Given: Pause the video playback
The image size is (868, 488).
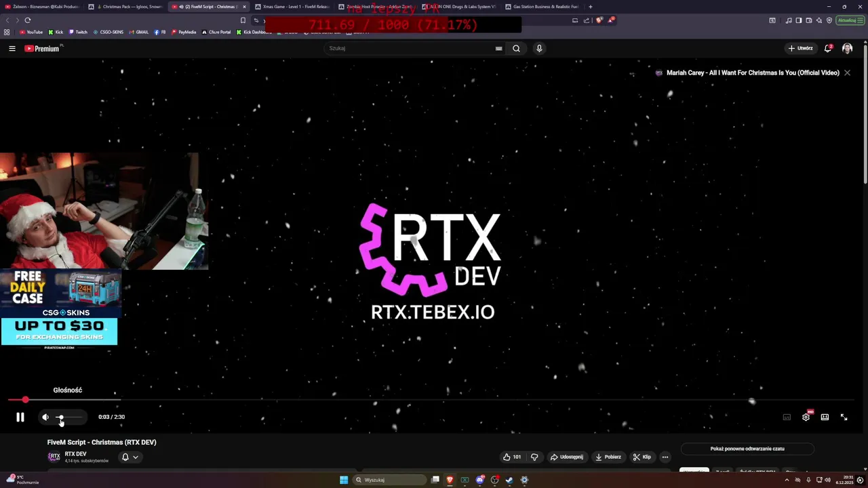Looking at the screenshot, I should tap(20, 418).
